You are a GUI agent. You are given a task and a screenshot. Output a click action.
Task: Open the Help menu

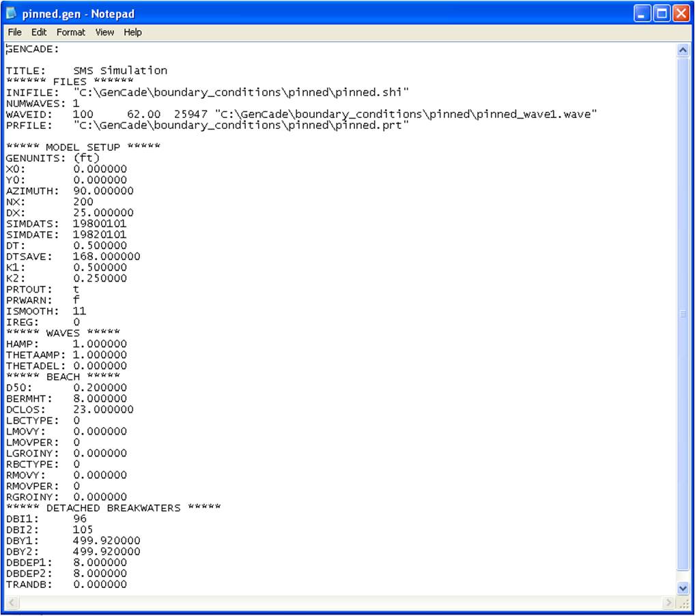(x=132, y=32)
